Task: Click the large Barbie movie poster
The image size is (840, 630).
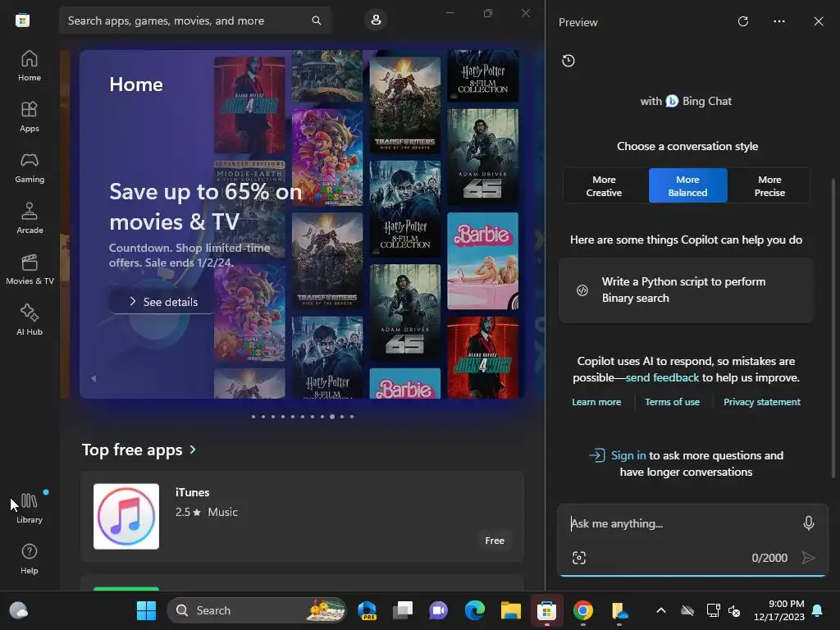Action: 482,261
